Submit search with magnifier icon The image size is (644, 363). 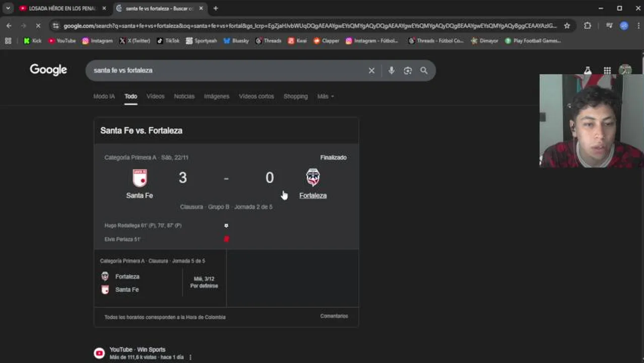tap(424, 71)
